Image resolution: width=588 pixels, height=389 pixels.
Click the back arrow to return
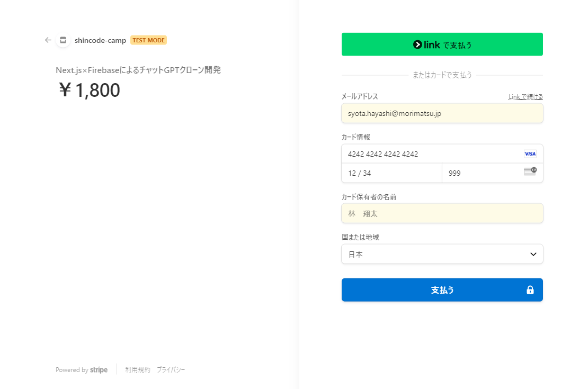[x=48, y=40]
